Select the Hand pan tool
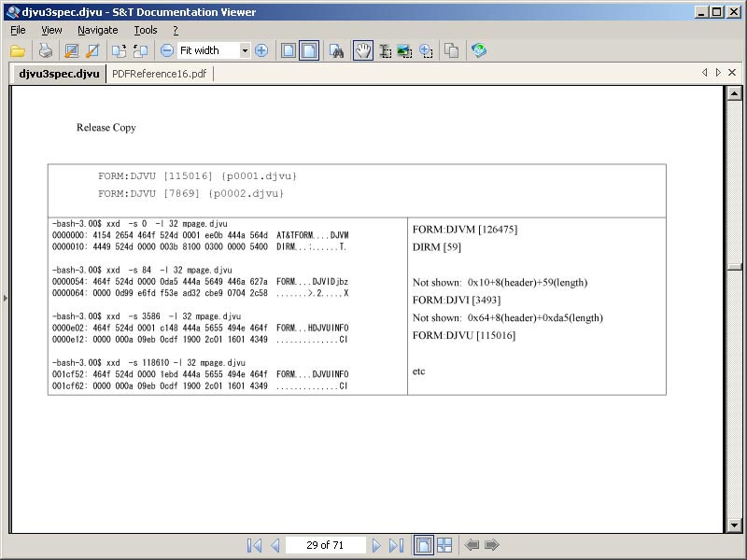 363,50
